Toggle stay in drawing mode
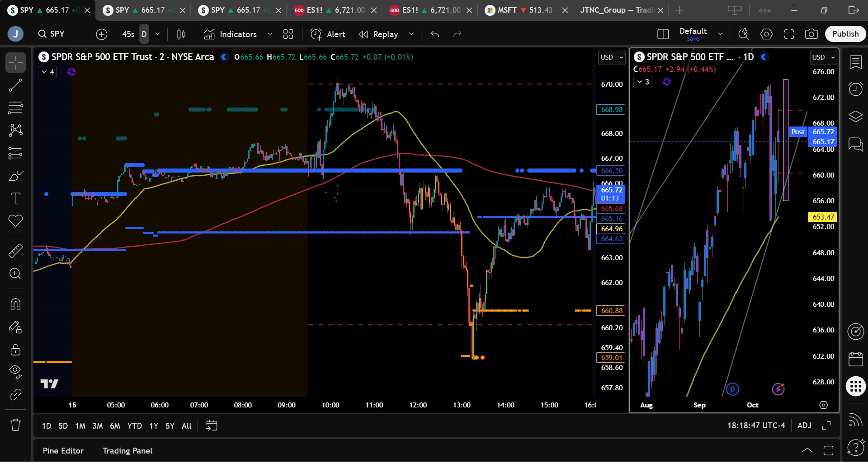The width and height of the screenshot is (868, 463). tap(15, 327)
